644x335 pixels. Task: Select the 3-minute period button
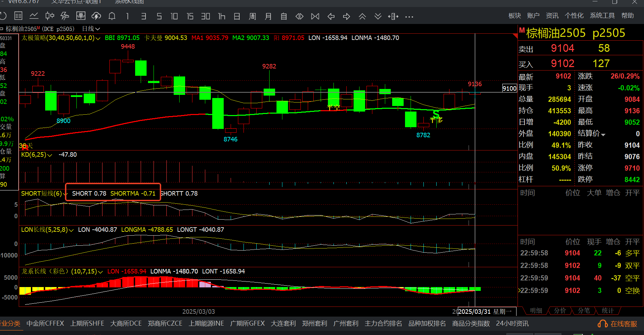143,16
